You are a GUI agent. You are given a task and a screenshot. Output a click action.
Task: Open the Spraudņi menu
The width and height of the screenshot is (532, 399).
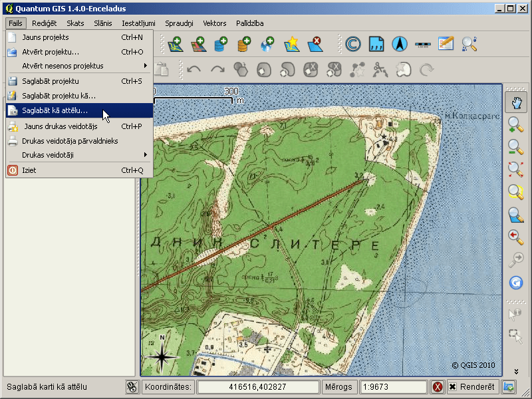coord(179,23)
